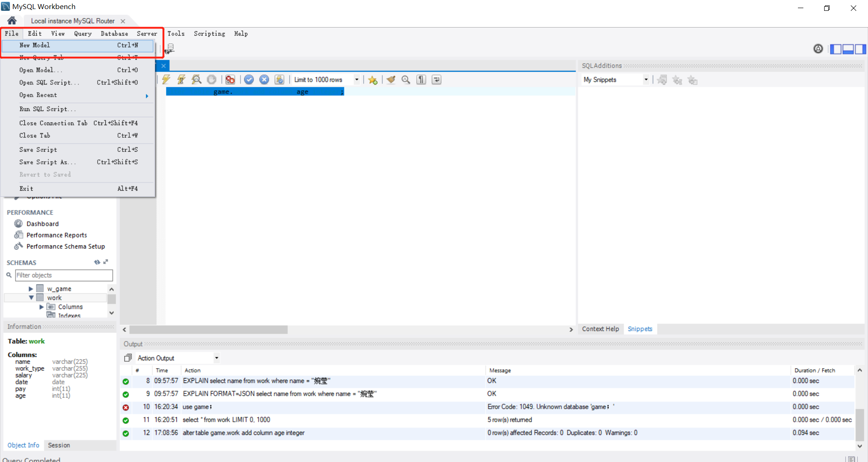
Task: Click replace-editor-with-snippet star icon
Action: click(662, 80)
